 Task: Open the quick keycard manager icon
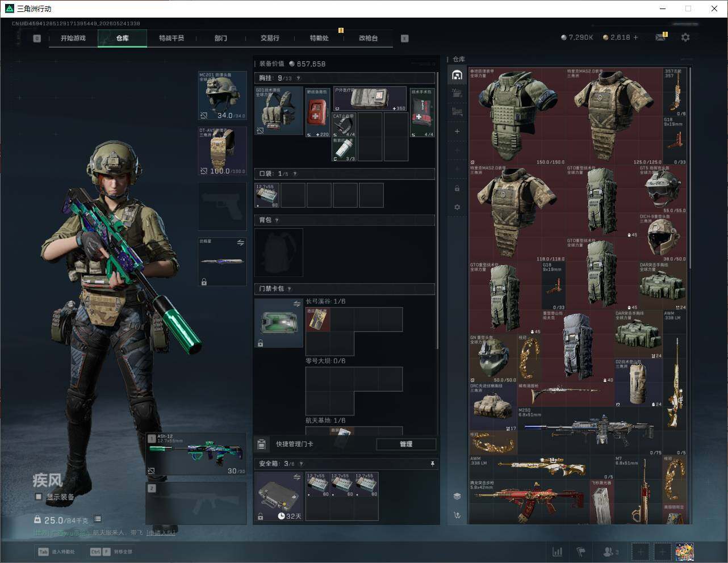point(262,444)
